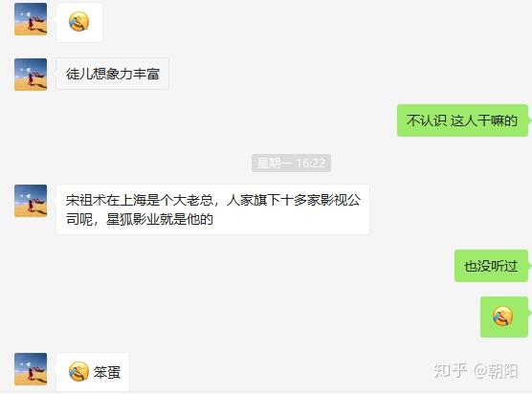Click the laughing emoji before 笨蛋

point(78,371)
